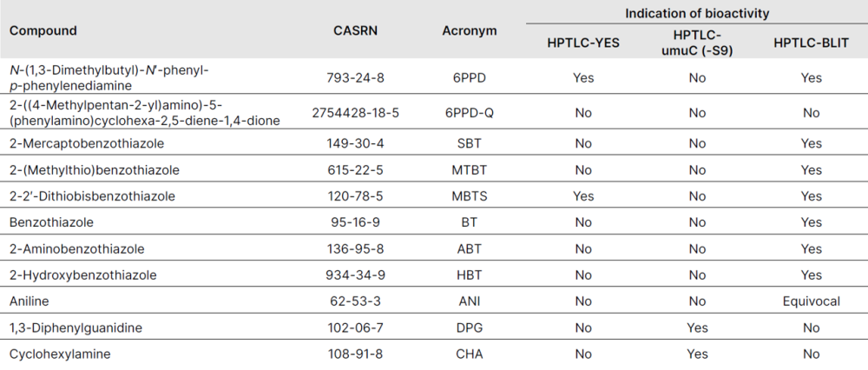This screenshot has height=370, width=868.
Task: Click the MBTS acronym cell
Action: pos(470,195)
